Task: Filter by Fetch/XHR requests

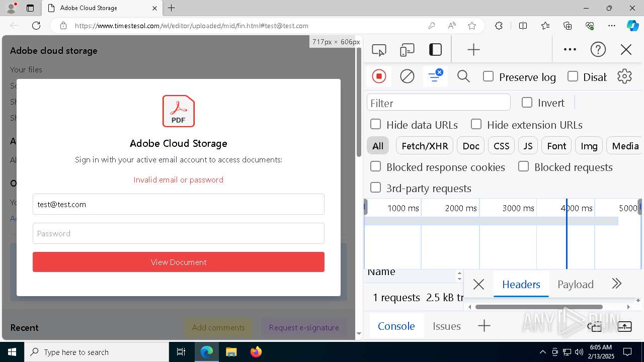Action: (x=425, y=146)
